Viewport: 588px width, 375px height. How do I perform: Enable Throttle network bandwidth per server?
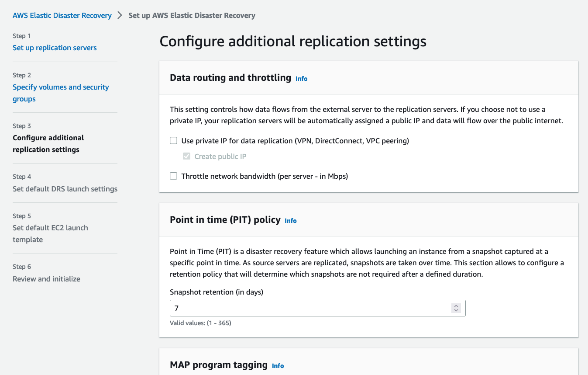(x=173, y=176)
